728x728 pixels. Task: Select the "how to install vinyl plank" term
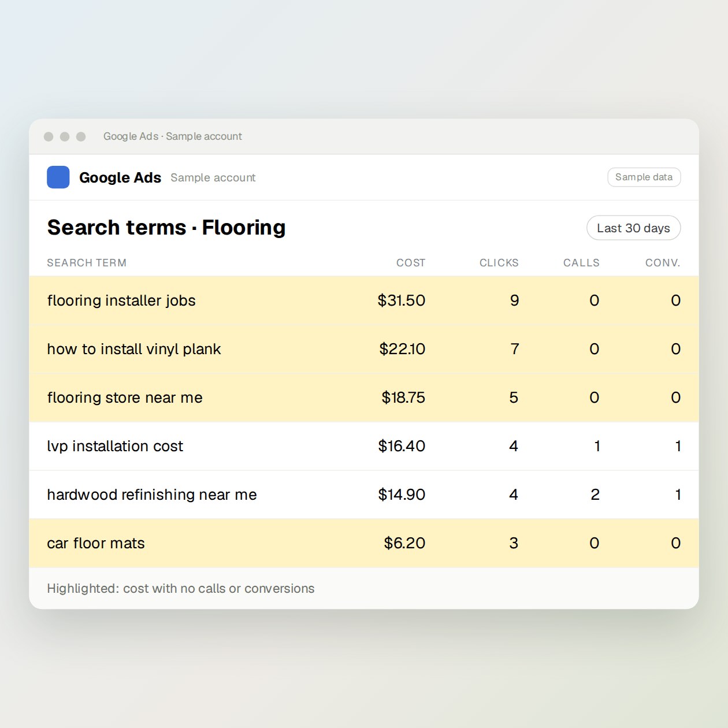pos(134,349)
